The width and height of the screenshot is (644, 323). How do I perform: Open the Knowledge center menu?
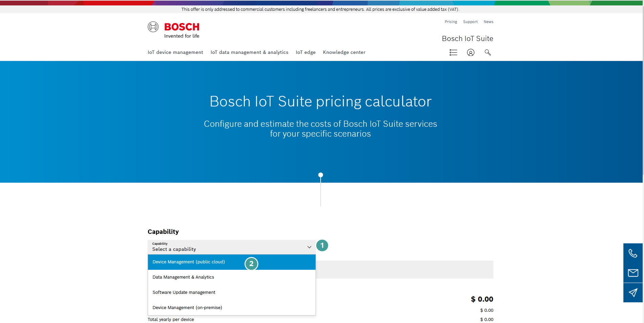(x=344, y=52)
